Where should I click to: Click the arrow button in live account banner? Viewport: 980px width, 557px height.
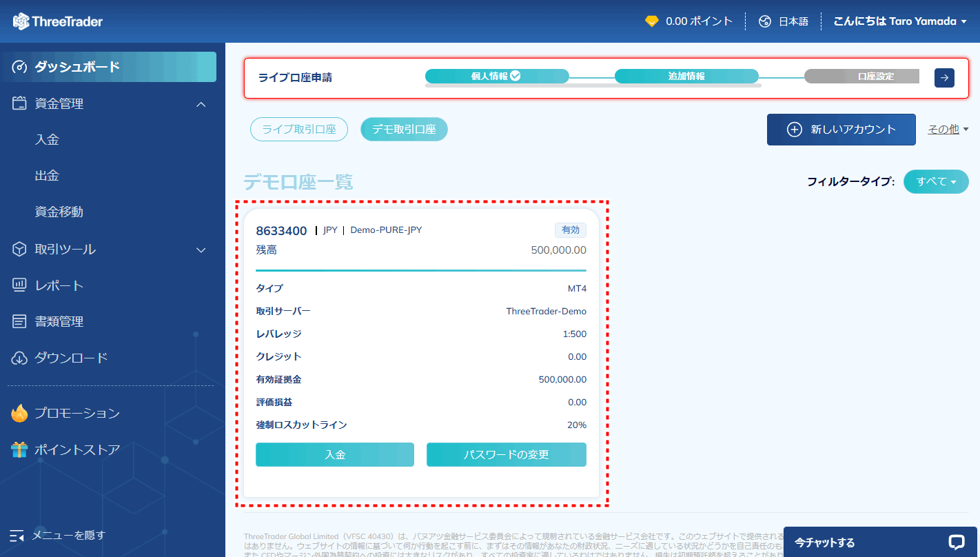(944, 77)
